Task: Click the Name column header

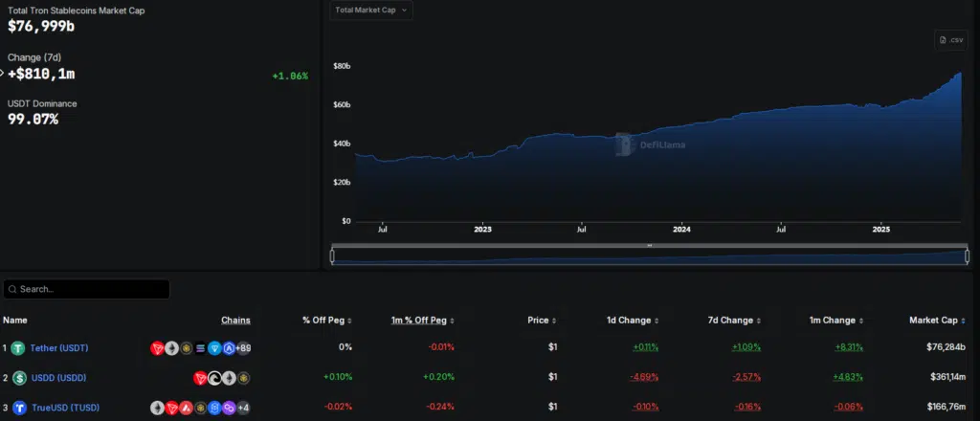Action: click(15, 321)
